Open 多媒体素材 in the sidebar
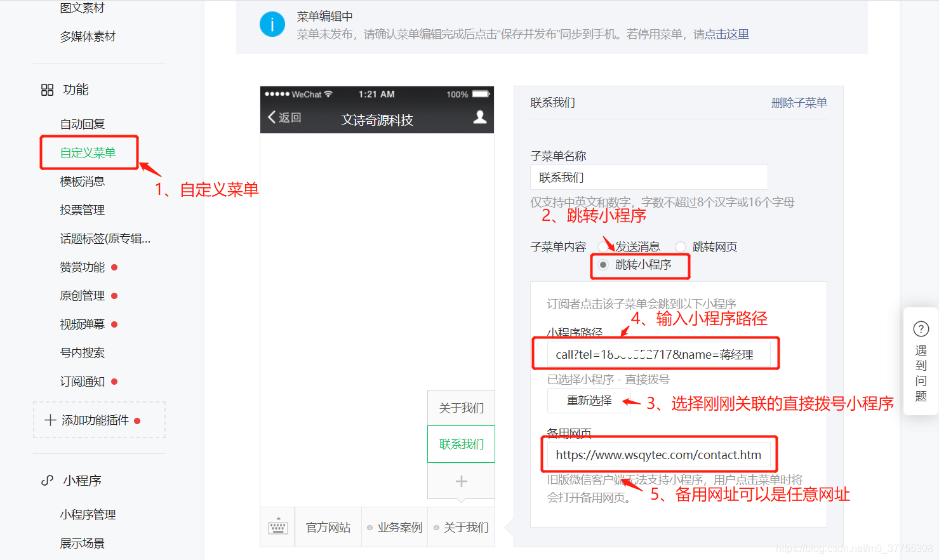Screen dimensions: 939x560 (x=88, y=37)
